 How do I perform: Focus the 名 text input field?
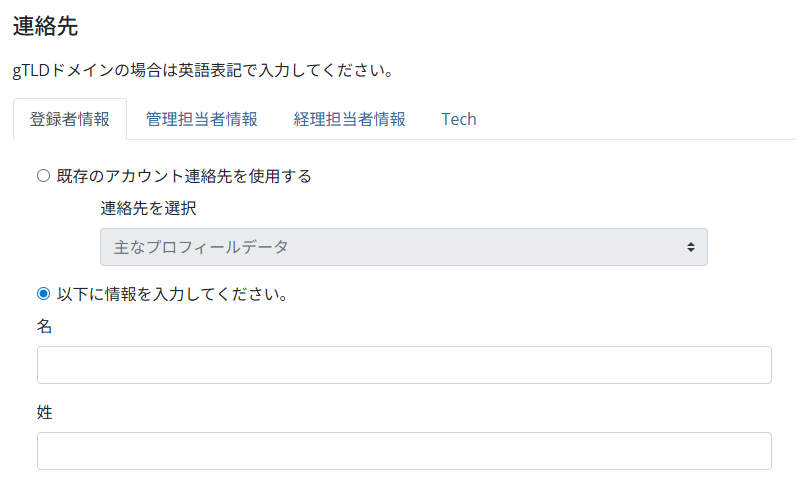(x=404, y=365)
